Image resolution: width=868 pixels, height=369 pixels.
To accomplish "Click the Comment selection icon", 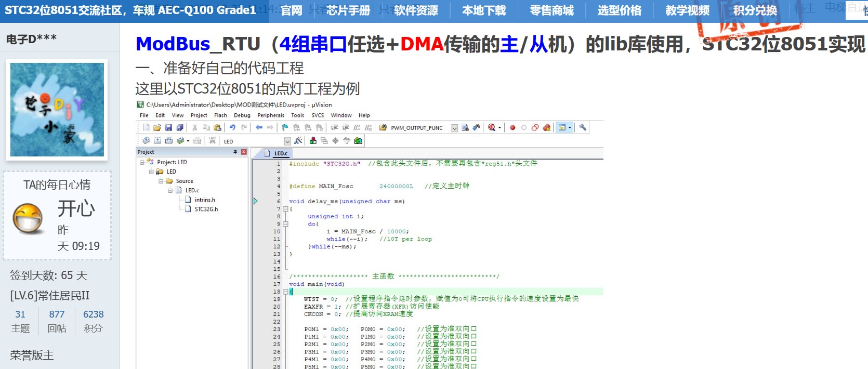I will click(x=357, y=127).
